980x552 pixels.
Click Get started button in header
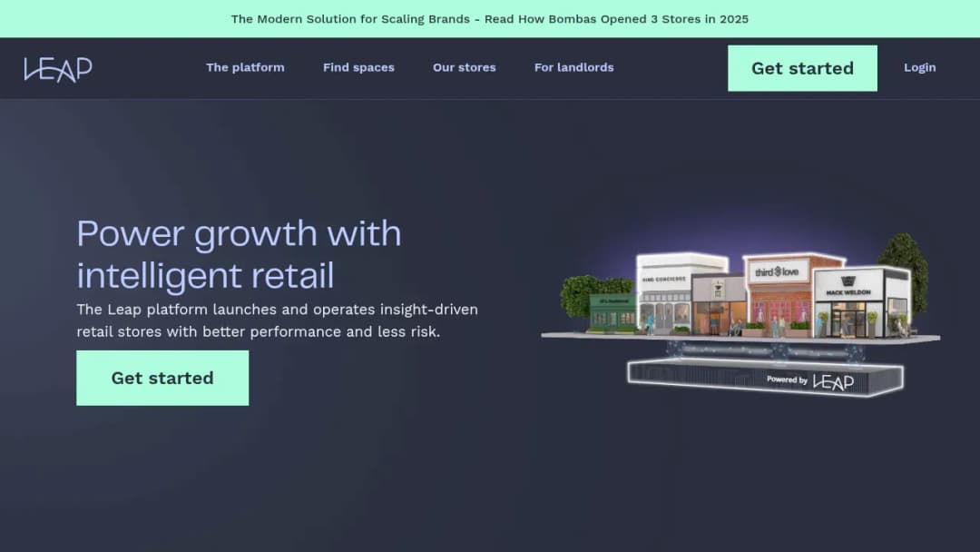point(802,68)
